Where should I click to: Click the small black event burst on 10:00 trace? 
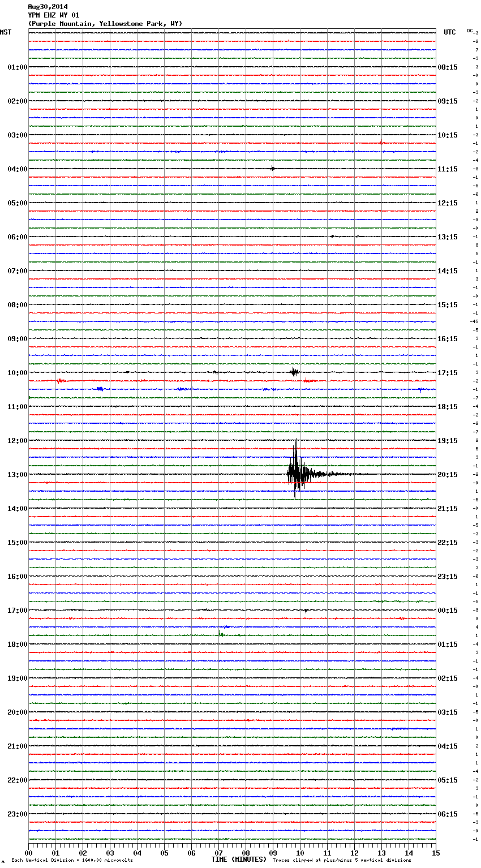(294, 372)
